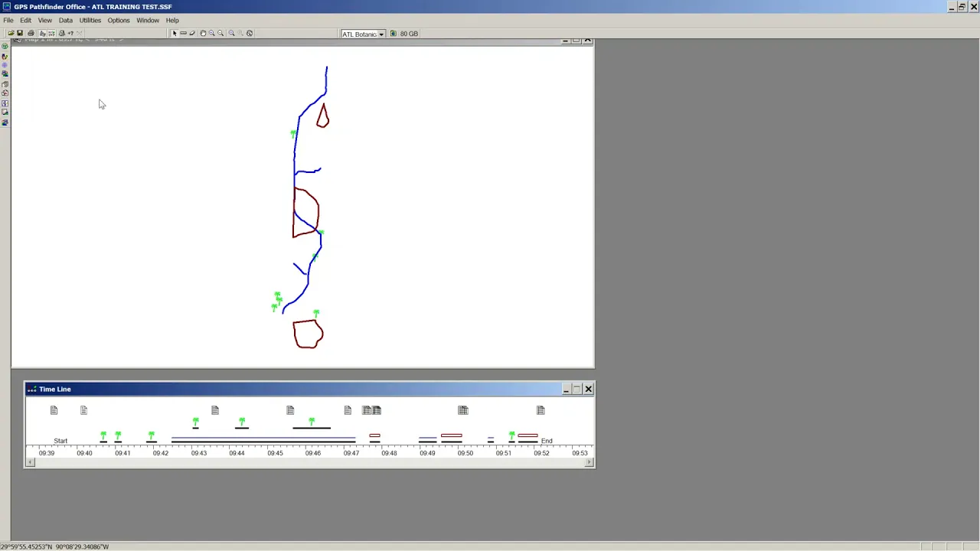Click the 09:48 time label
Viewport: 980px width, 551px height.
tap(389, 453)
